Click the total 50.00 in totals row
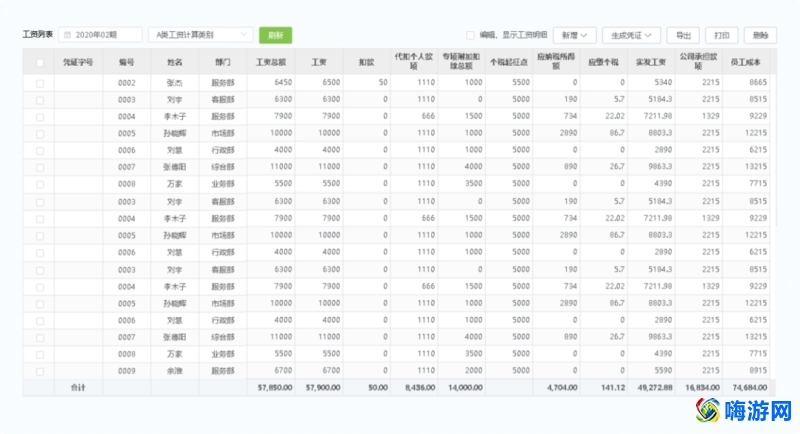This screenshot has width=800, height=434. [x=378, y=388]
